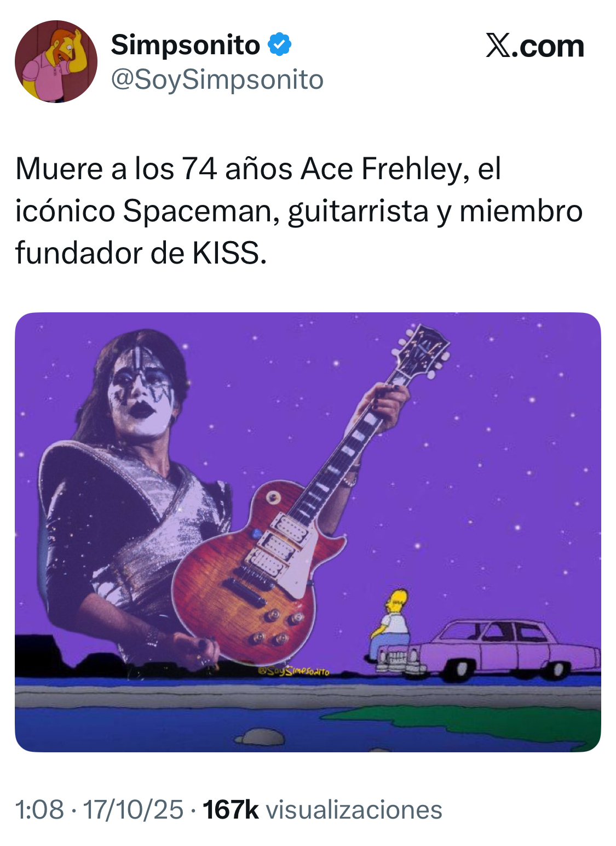The width and height of the screenshot is (616, 846).
Task: Click the X.com logo
Action: [x=535, y=46]
